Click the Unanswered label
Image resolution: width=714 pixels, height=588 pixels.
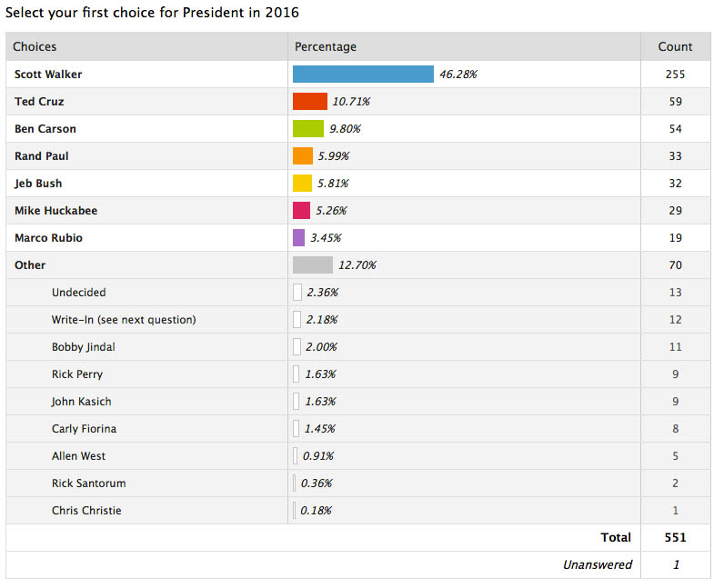click(x=598, y=564)
